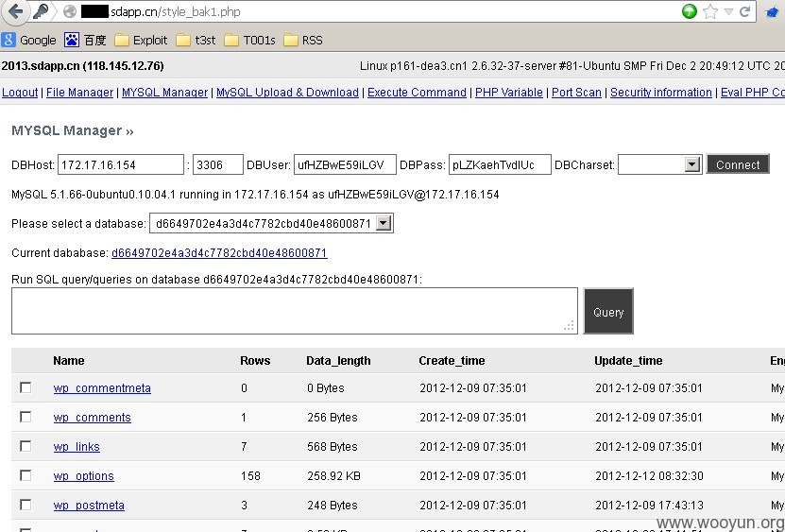The image size is (785, 532).
Task: Open the File Manager menu link
Action: [x=79, y=93]
